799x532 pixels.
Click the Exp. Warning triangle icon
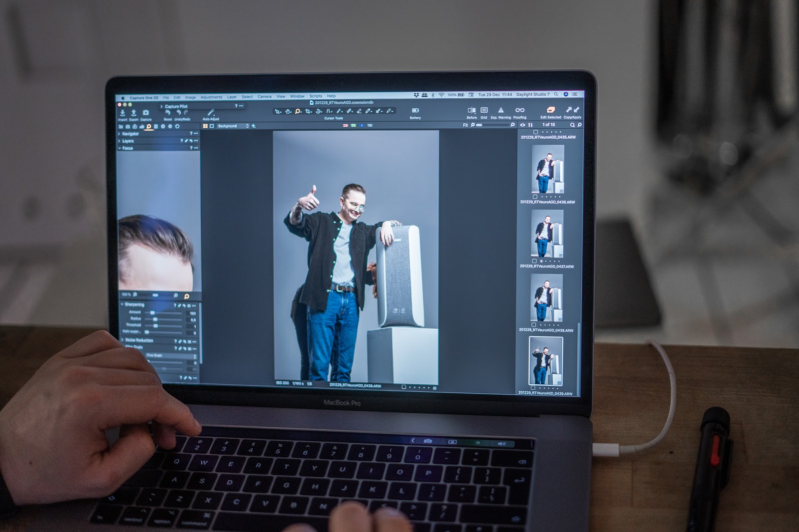501,110
